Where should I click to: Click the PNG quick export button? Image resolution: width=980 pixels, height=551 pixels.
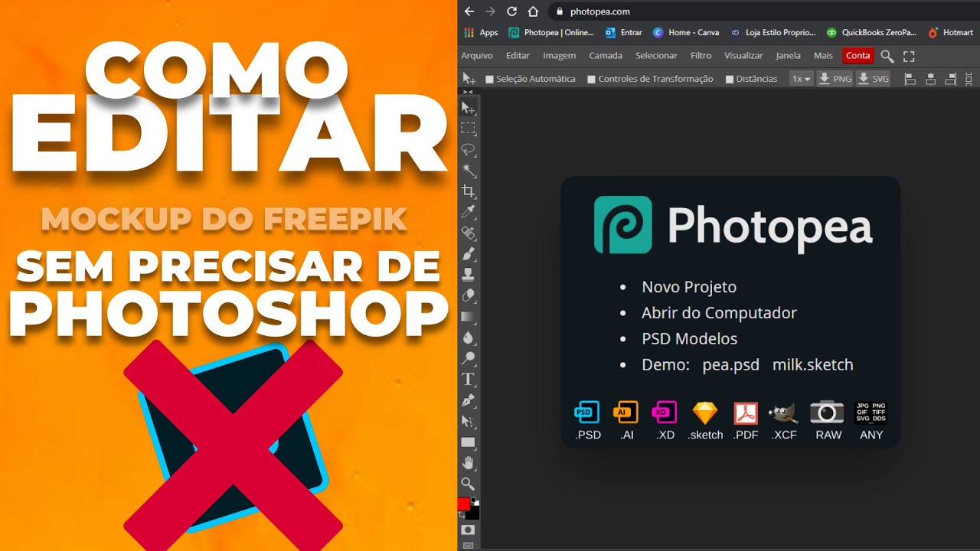coord(835,79)
